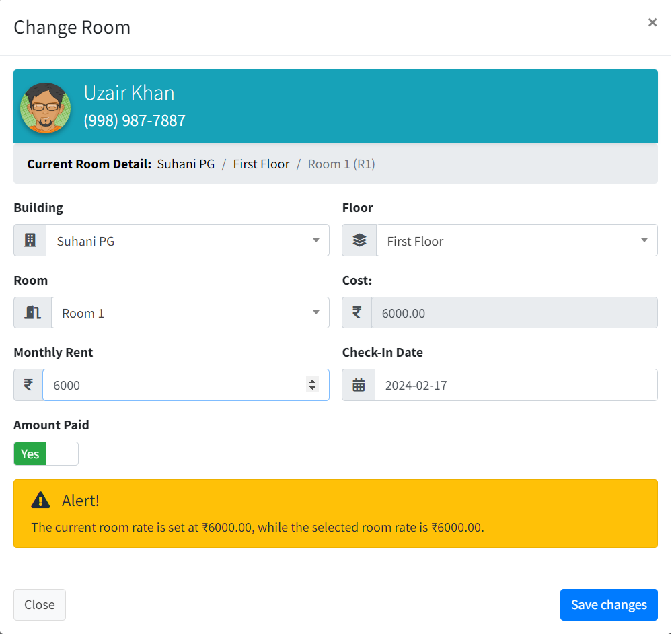Select First Floor in the breadcrumb path

coord(261,164)
